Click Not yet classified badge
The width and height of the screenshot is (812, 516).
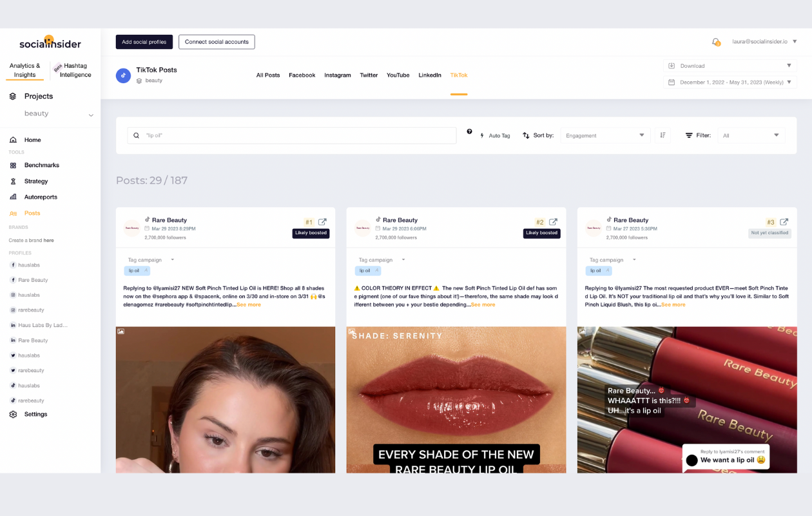pyautogui.click(x=769, y=233)
